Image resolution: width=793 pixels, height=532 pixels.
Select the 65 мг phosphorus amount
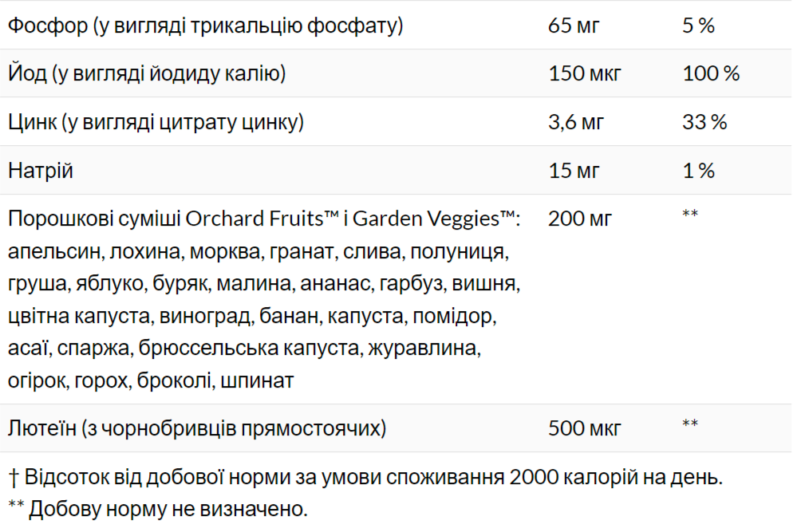click(574, 26)
